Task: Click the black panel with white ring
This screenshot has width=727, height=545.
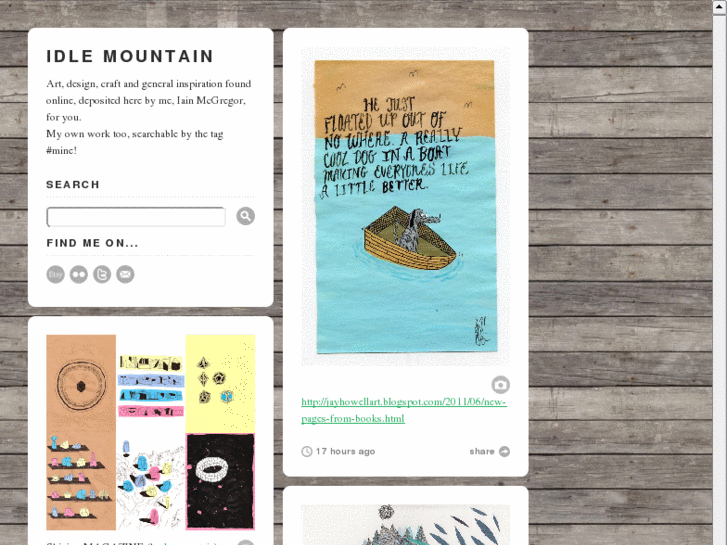Action: click(x=220, y=481)
